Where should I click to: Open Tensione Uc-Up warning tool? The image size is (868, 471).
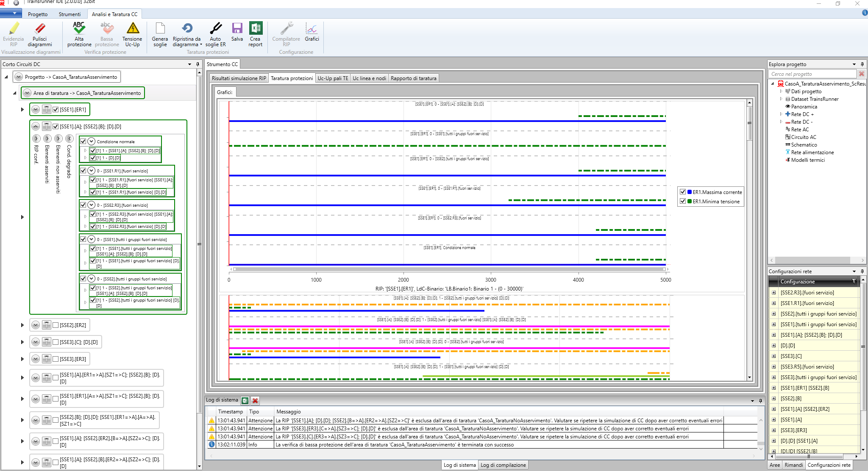[x=133, y=29]
